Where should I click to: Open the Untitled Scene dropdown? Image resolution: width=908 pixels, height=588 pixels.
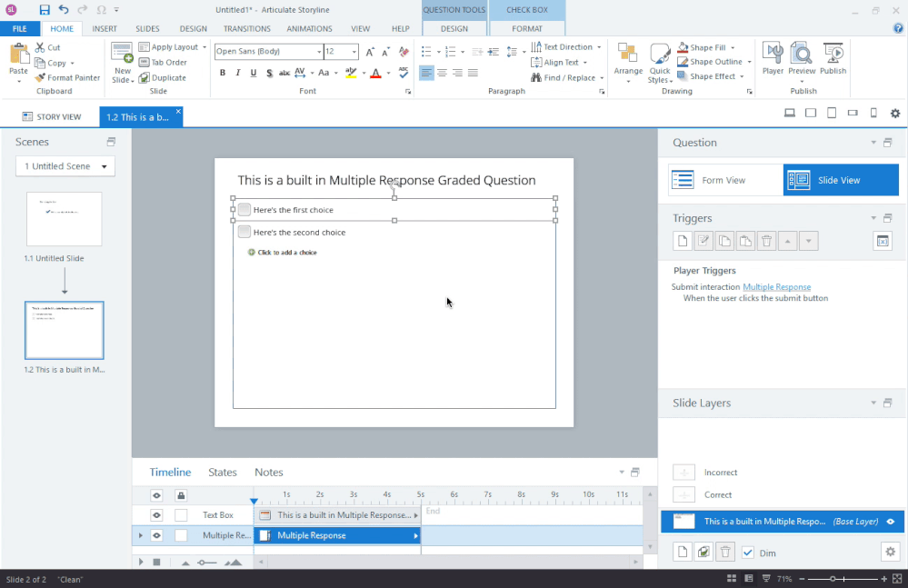tap(65, 166)
